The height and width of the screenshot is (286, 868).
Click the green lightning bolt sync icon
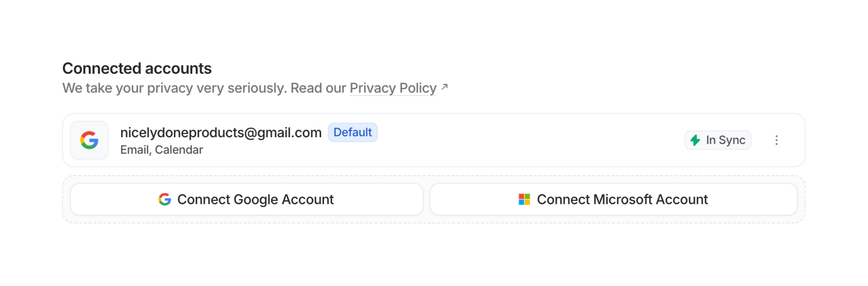(x=695, y=140)
